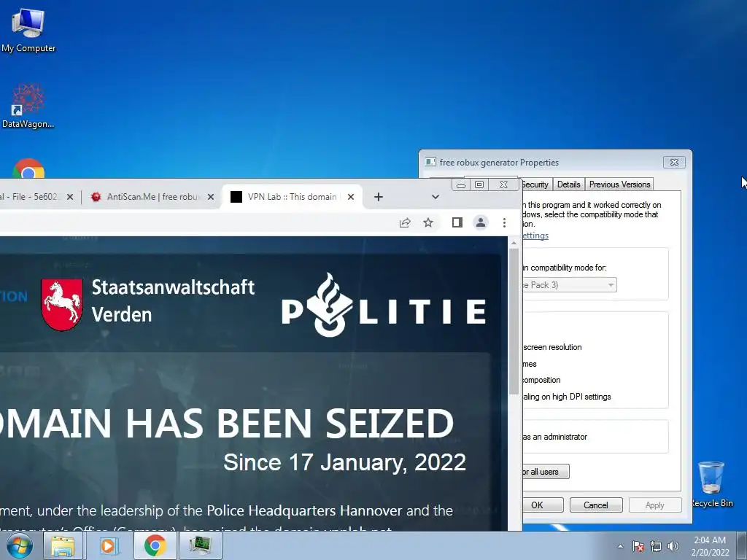The width and height of the screenshot is (747, 560).
Task: Launch Windows Media Player from the taskbar
Action: (x=109, y=545)
